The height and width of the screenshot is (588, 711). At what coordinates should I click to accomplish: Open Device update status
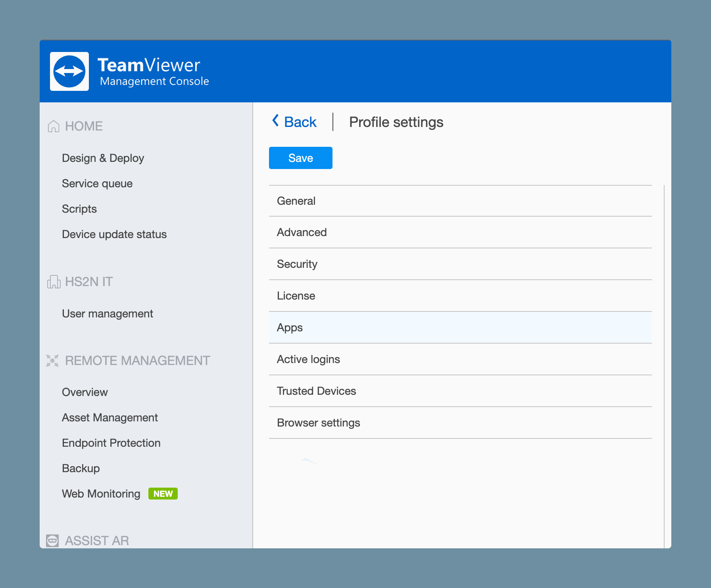tap(114, 234)
